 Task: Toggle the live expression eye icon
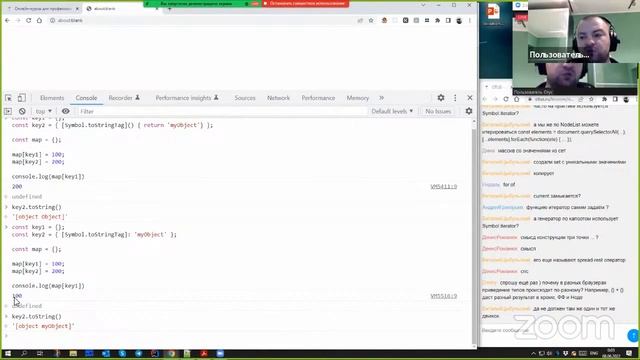(x=65, y=111)
